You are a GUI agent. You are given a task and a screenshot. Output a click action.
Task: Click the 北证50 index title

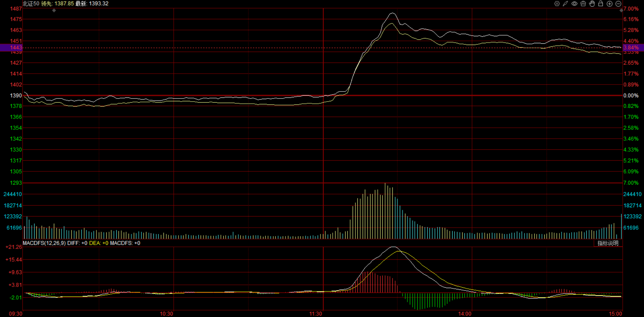(31, 3)
